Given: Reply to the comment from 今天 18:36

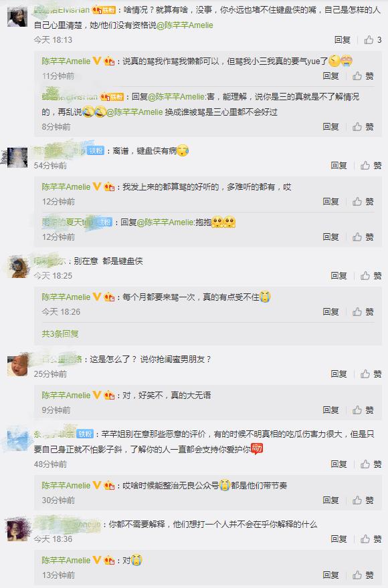Looking at the screenshot, I should click(x=338, y=539).
